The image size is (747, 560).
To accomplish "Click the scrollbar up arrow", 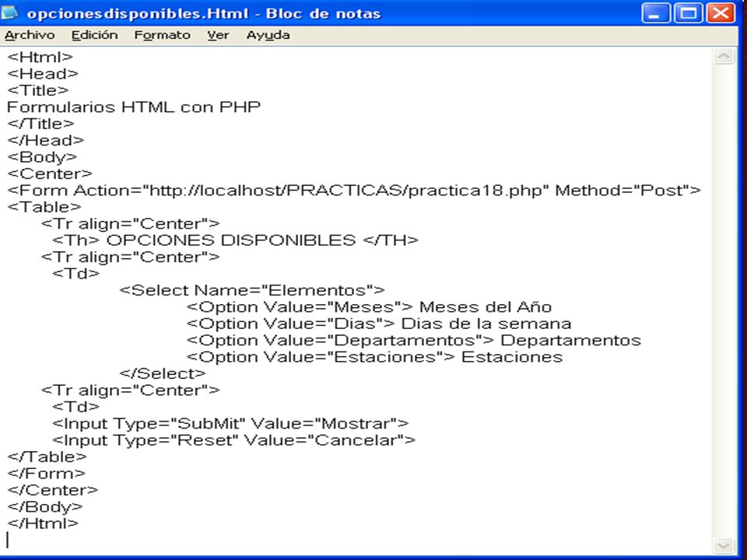I will coord(723,56).
